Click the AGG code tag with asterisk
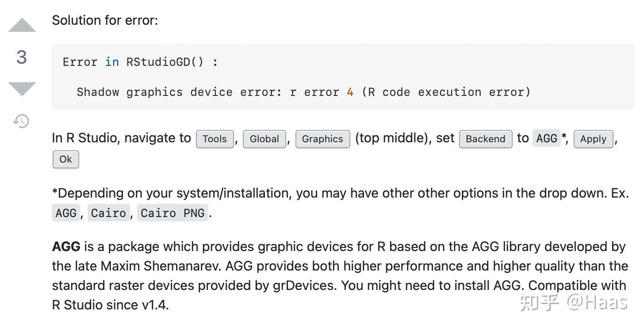Viewport: 644px width, 328px height. 546,138
